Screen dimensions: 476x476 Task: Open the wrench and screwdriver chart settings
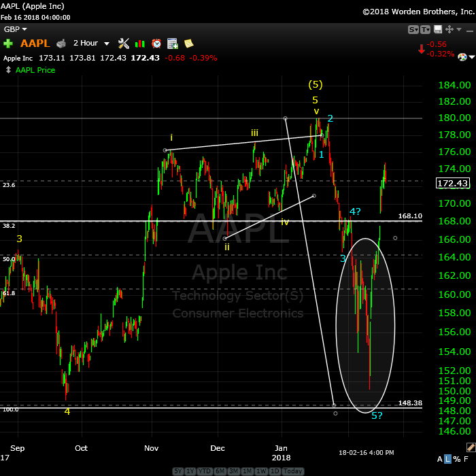tap(124, 44)
